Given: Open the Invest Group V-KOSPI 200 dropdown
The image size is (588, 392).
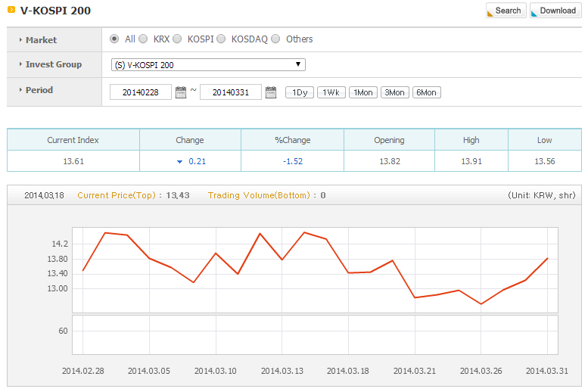Looking at the screenshot, I should (x=208, y=64).
